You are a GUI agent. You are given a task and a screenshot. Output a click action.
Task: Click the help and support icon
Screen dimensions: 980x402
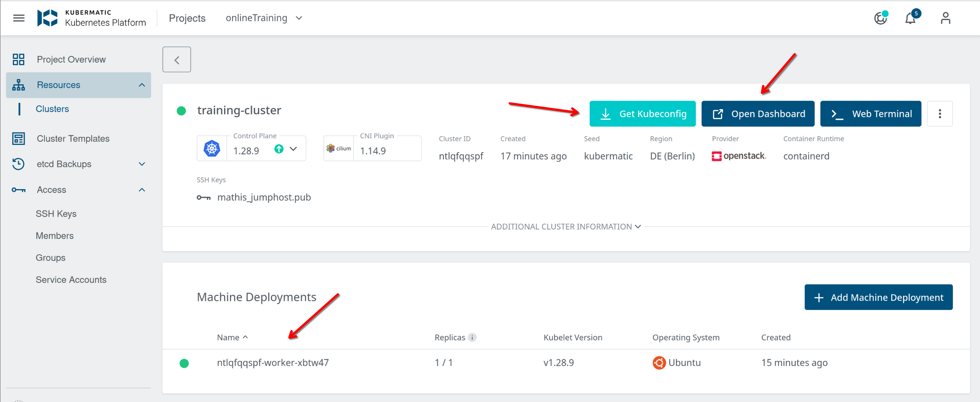click(x=880, y=18)
